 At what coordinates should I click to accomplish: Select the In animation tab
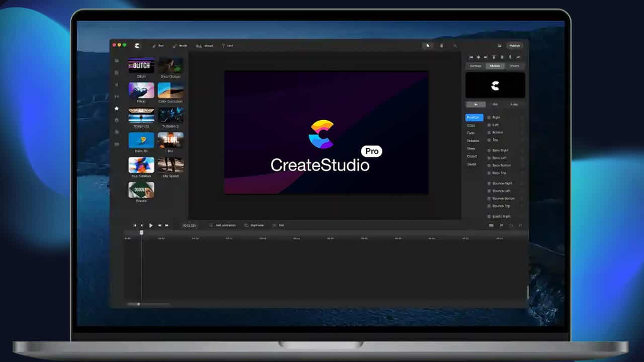(x=475, y=105)
